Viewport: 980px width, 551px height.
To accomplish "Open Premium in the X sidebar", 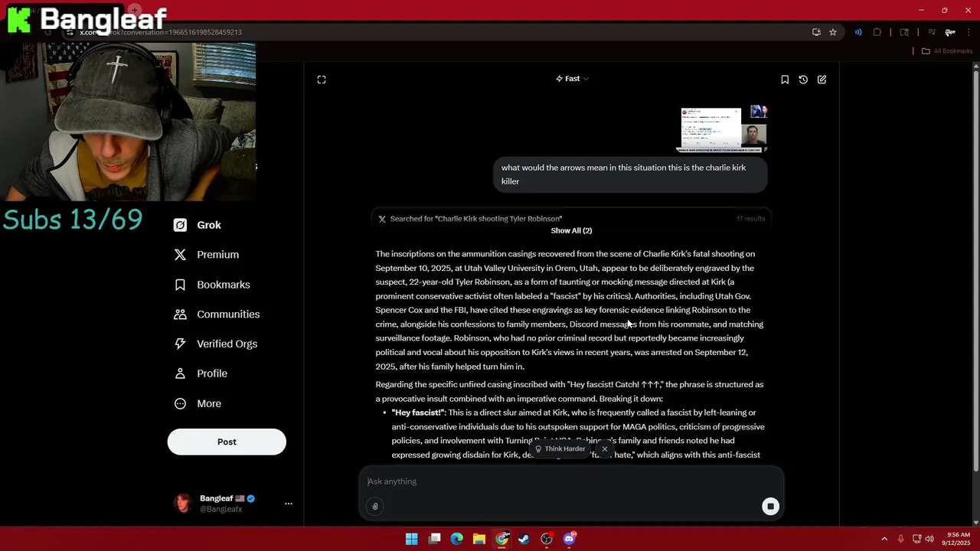I will pyautogui.click(x=206, y=255).
